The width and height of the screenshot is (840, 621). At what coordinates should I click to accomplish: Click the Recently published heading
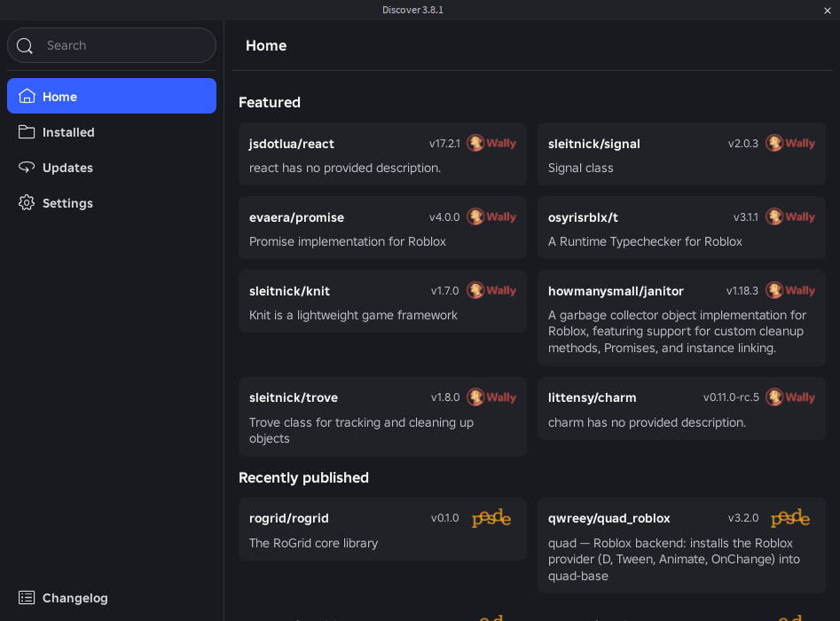point(303,477)
